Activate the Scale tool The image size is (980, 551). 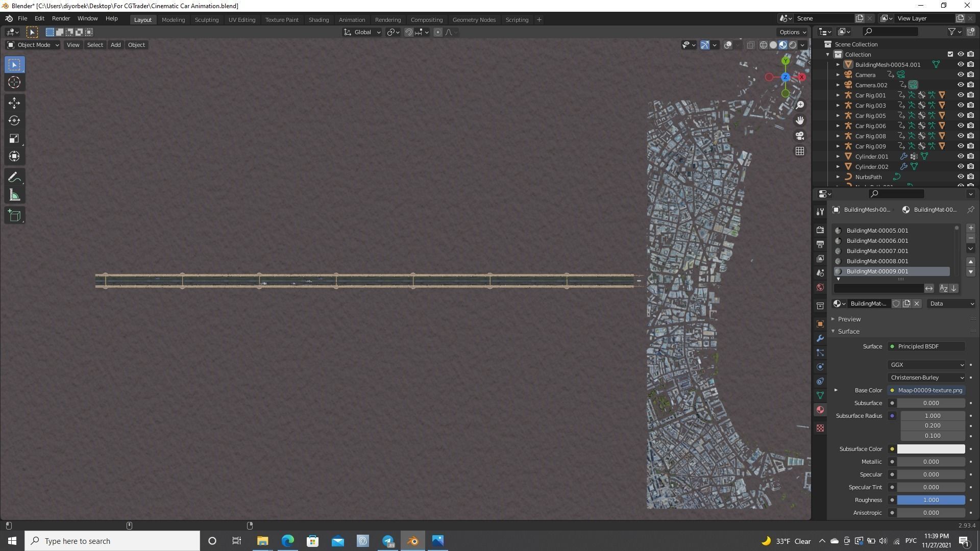[x=14, y=139]
